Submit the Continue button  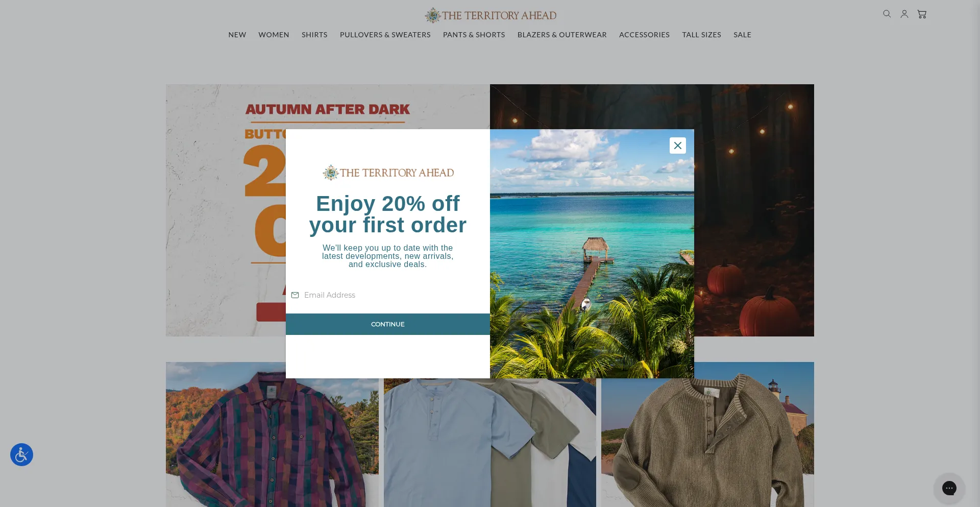[388, 324]
